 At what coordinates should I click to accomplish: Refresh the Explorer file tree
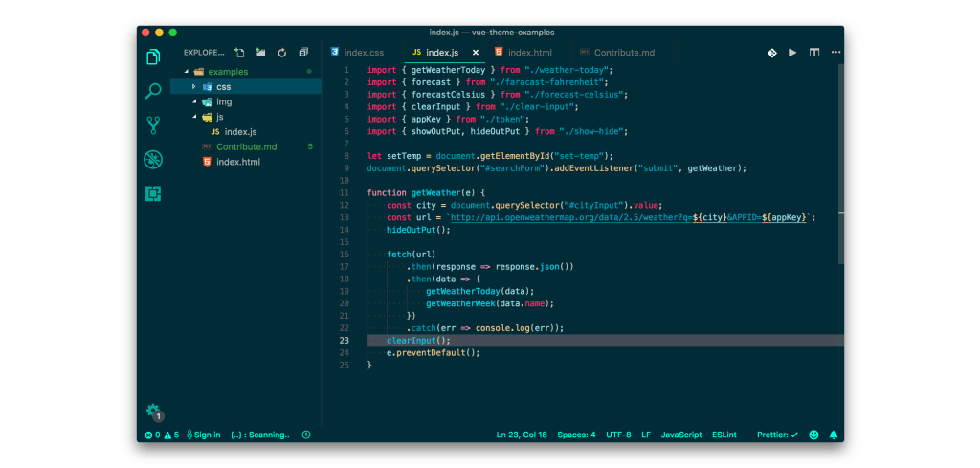(x=282, y=53)
